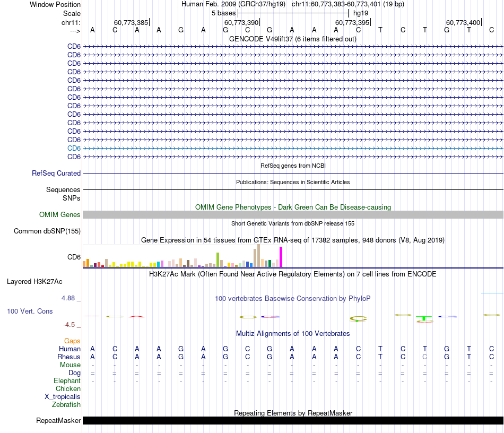Click the green T in conservation logo
Image resolution: width=504 pixels, height=433 pixels.
pyautogui.click(x=424, y=318)
